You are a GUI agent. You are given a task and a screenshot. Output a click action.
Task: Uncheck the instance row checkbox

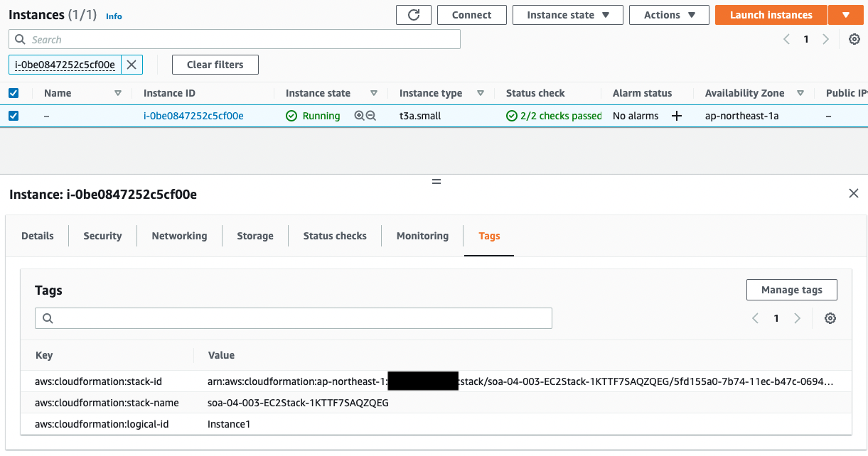click(x=14, y=116)
